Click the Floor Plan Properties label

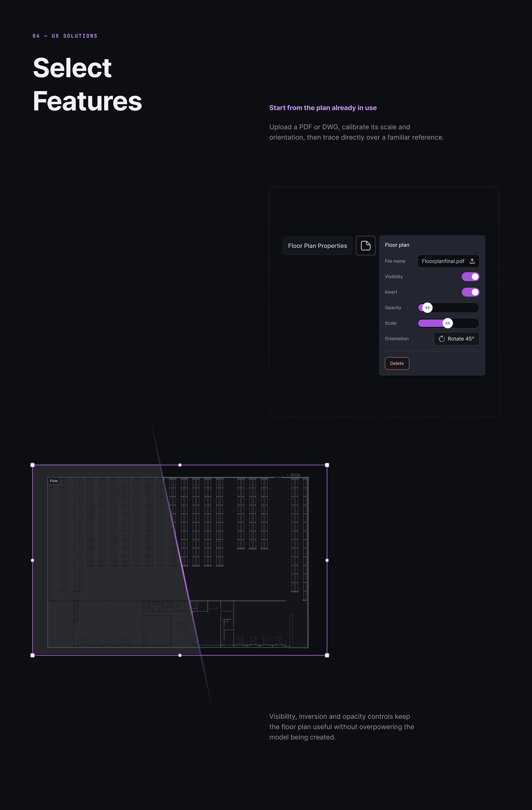coord(318,246)
